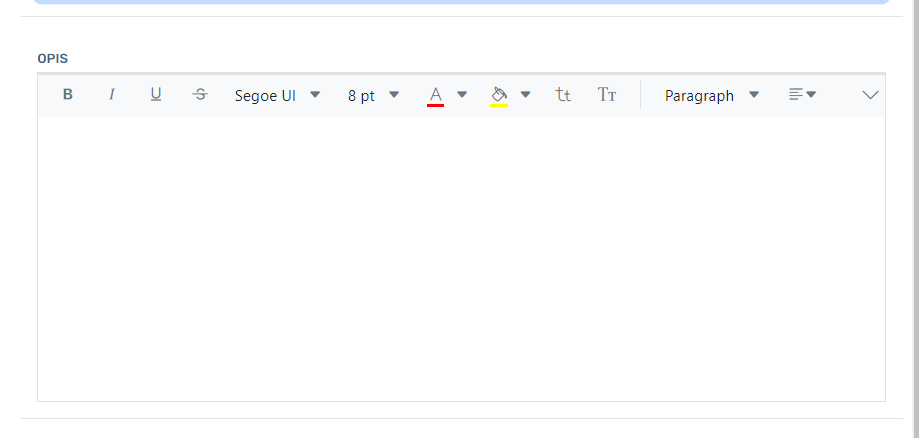Expand the toolbar with the chevron
The width and height of the screenshot is (919, 438).
click(x=870, y=95)
